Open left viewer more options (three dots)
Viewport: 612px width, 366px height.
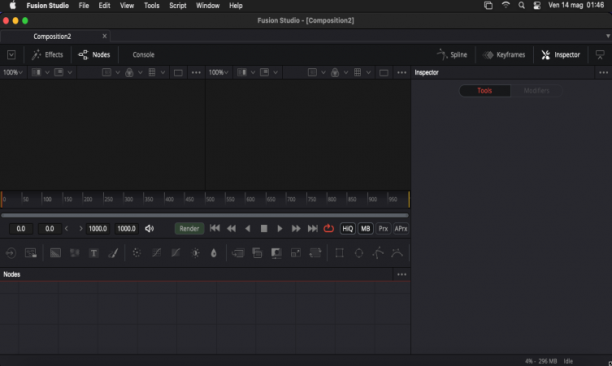[x=196, y=73]
